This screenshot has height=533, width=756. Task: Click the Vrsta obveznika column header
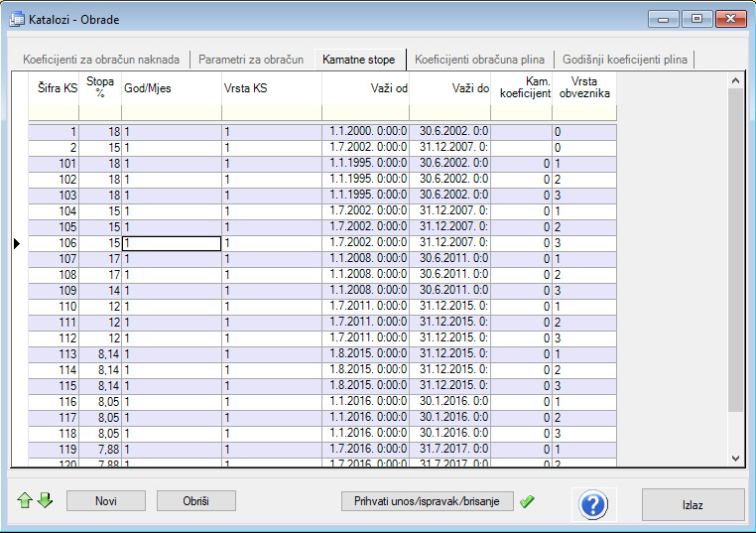(x=584, y=88)
